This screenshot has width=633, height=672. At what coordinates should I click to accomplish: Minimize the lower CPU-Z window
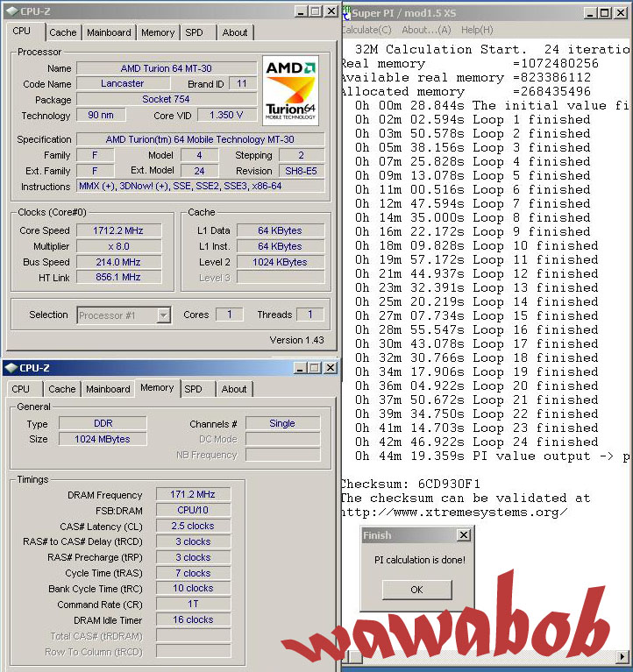(301, 368)
